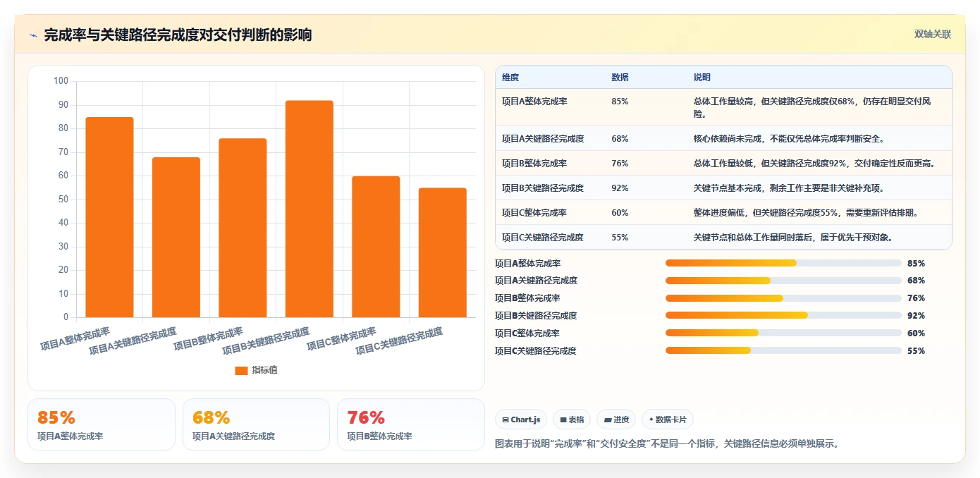The width and height of the screenshot is (980, 478).
Task: Click the 项目A关键路径完成度 progress bar at 68%
Action: tap(783, 281)
